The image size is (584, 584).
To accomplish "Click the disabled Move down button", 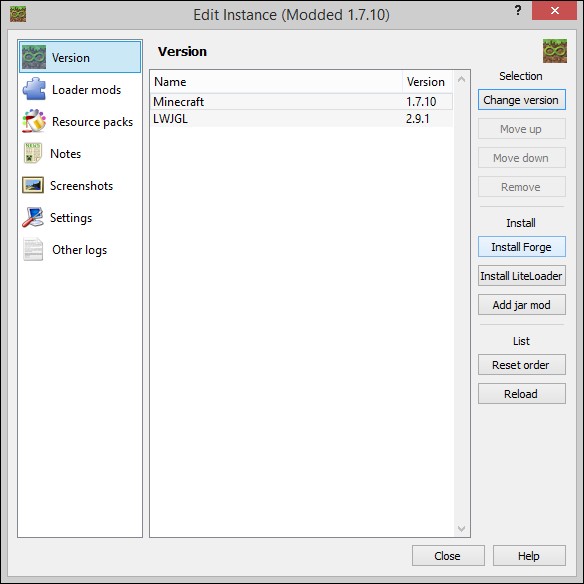I will pos(522,158).
